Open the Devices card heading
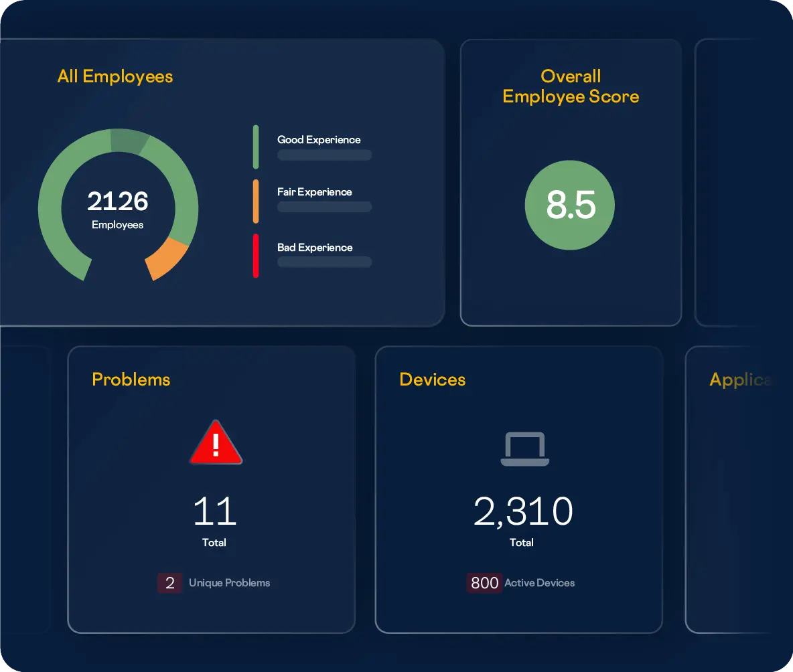This screenshot has height=672, width=793. pos(432,380)
